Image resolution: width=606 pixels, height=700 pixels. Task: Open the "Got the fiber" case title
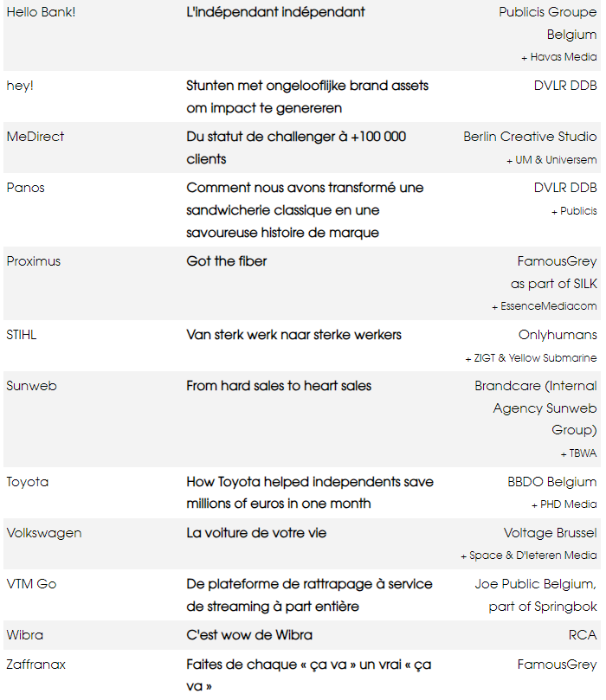pyautogui.click(x=226, y=261)
